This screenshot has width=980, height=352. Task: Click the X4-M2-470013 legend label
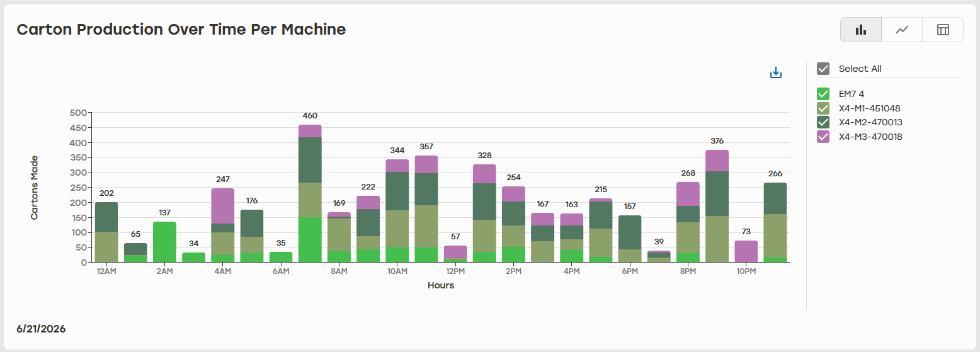point(870,122)
